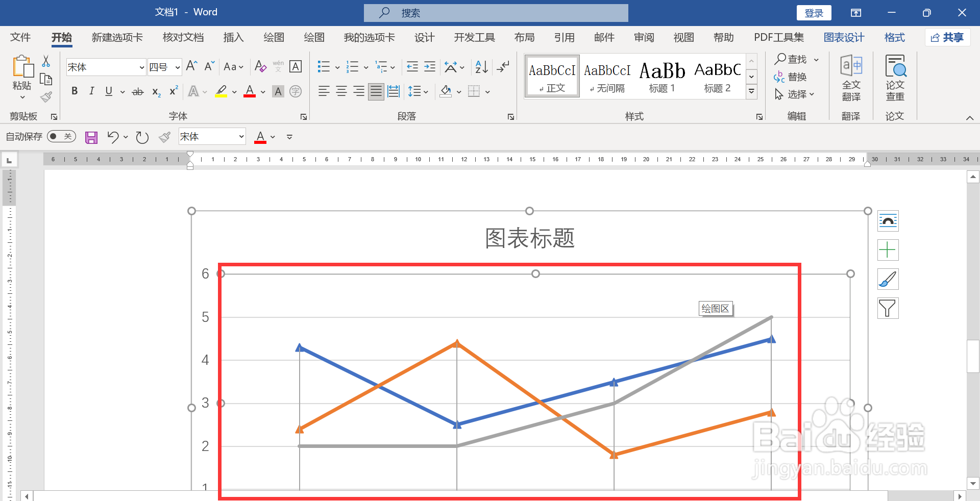
Task: Open the phonetic guide (wén) icon
Action: [x=278, y=66]
